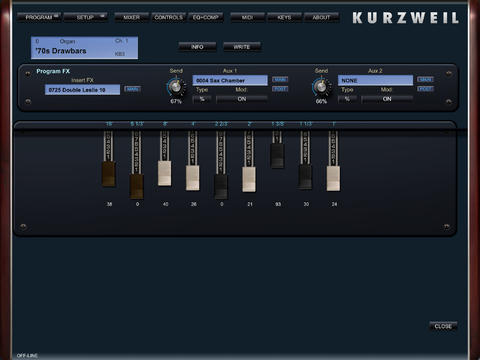Image resolution: width=480 pixels, height=360 pixels.
Task: Click the WRITE button
Action: (242, 47)
